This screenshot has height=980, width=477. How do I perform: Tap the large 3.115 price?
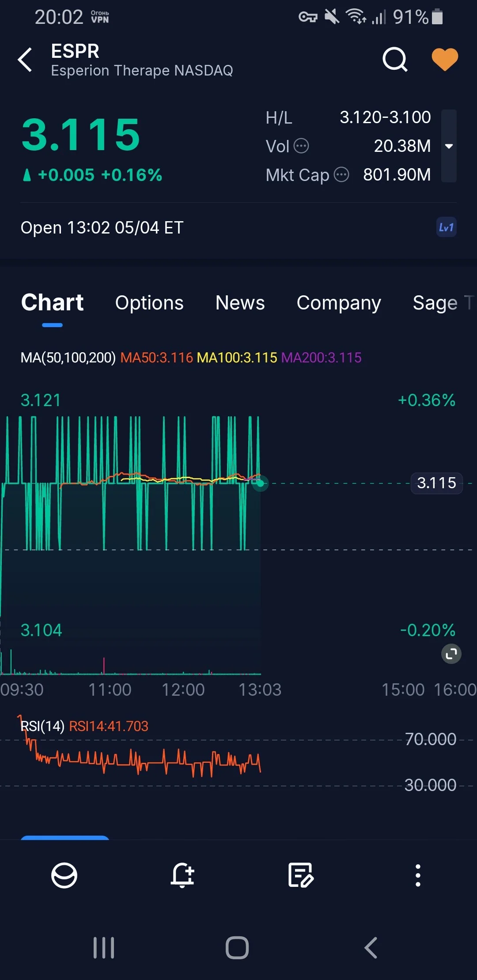(x=81, y=134)
